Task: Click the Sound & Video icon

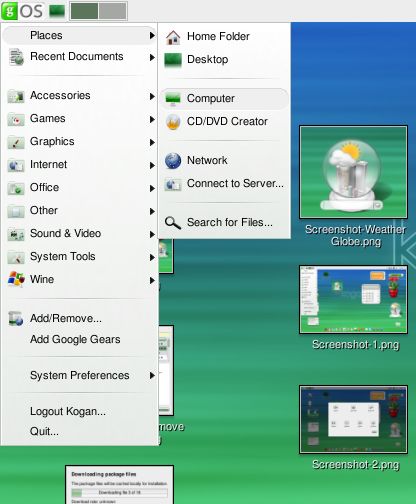Action: pos(16,234)
